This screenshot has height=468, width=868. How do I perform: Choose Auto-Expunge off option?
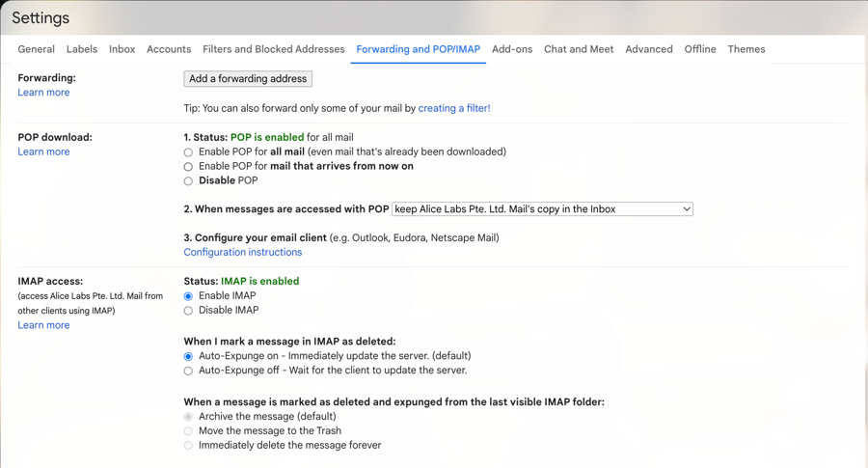coord(188,372)
